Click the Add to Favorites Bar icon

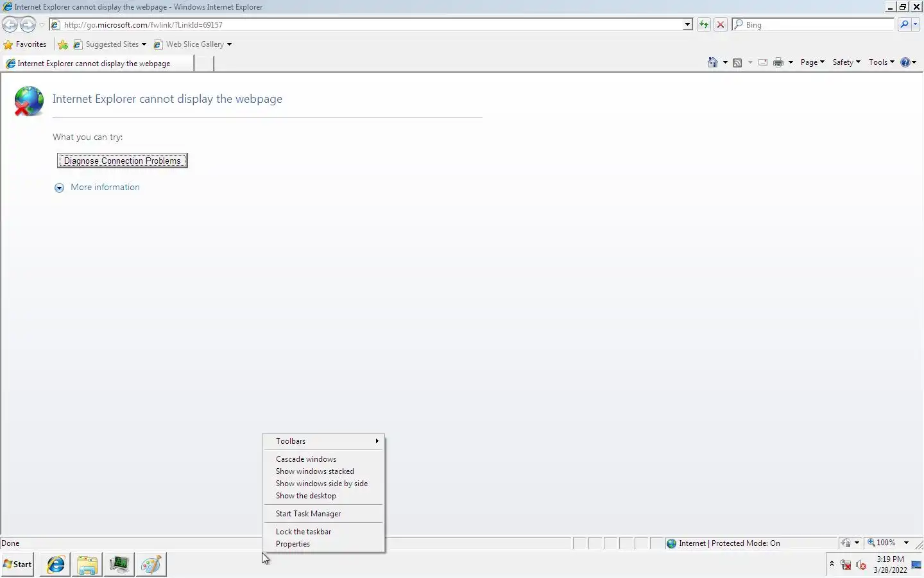pyautogui.click(x=63, y=44)
